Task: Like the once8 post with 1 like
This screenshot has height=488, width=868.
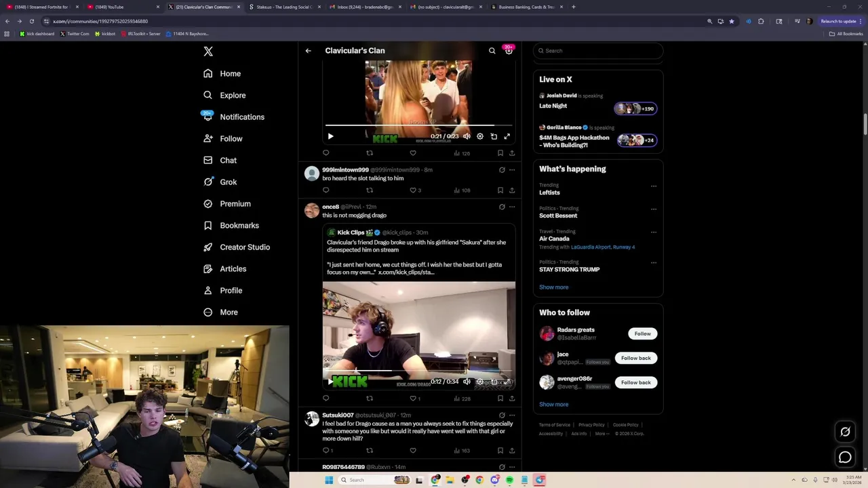Action: pos(413,399)
